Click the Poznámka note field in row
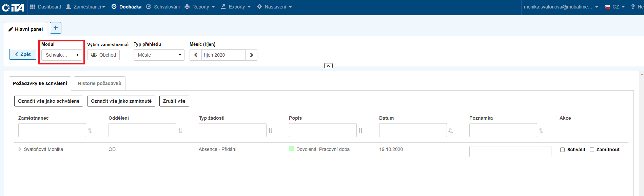 [510, 152]
